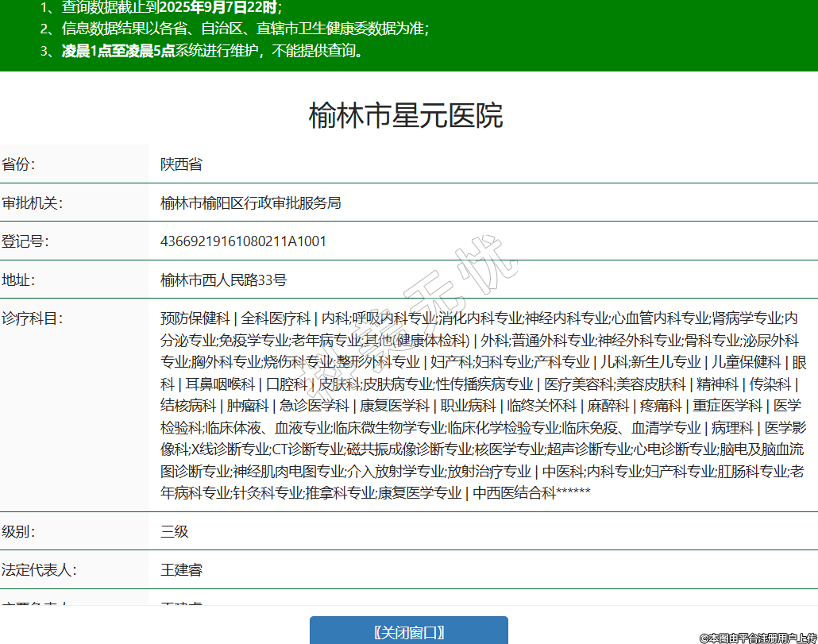
Task: Click the 关闭窗口 button
Action: 408,632
